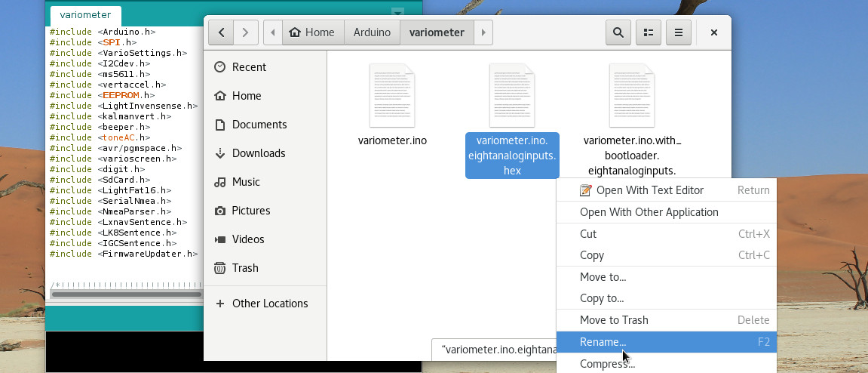Select Other Locations in sidebar
This screenshot has width=868, height=373.
269,304
